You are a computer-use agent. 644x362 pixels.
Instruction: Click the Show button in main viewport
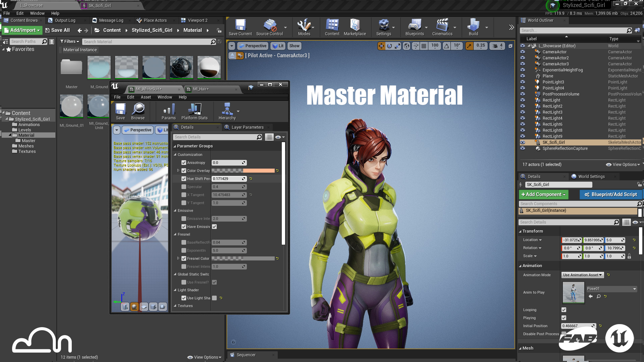click(294, 46)
